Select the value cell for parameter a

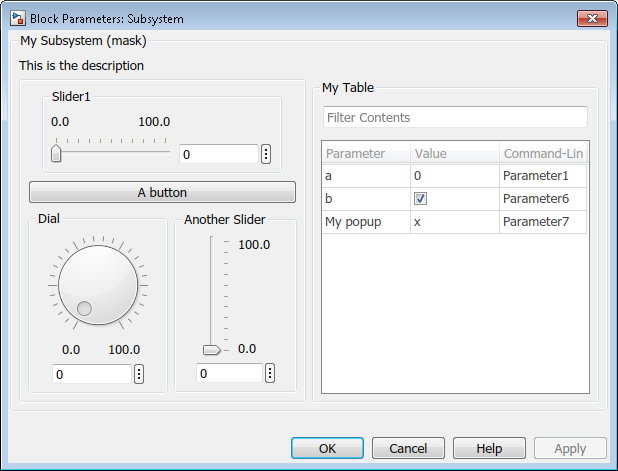[453, 175]
